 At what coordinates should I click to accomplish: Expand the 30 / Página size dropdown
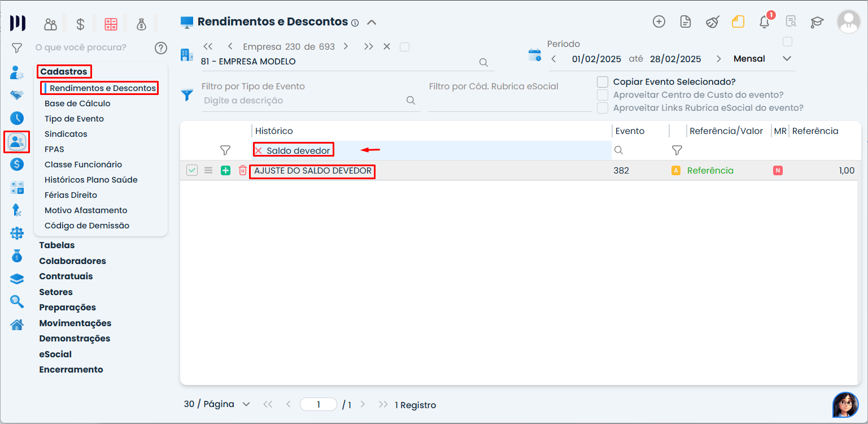point(246,404)
